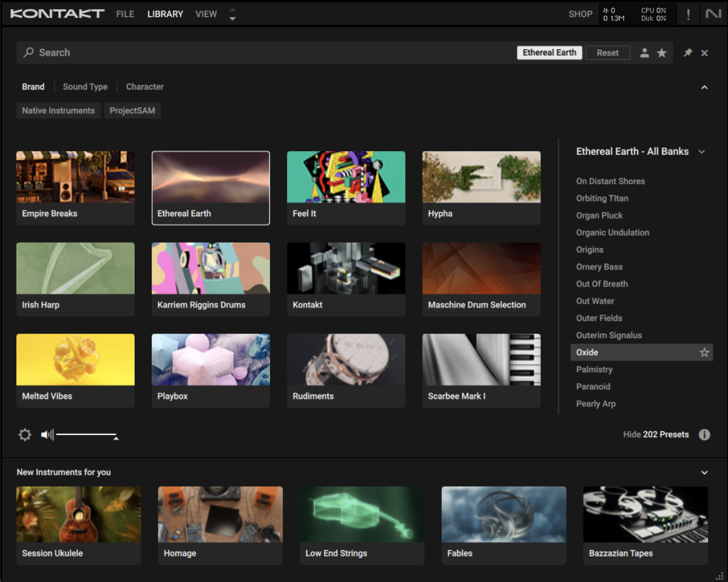The height and width of the screenshot is (582, 728).
Task: Open browser settings cog
Action: point(25,435)
